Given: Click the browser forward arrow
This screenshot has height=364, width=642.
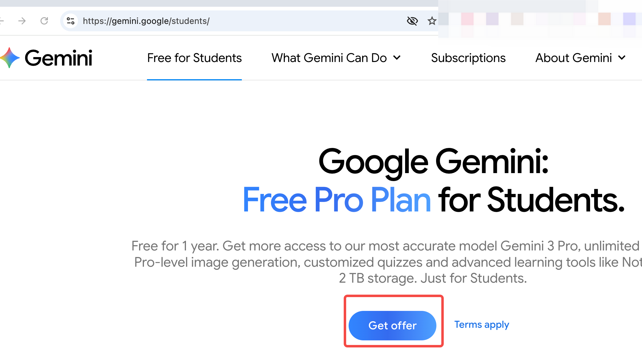Looking at the screenshot, I should (x=22, y=21).
